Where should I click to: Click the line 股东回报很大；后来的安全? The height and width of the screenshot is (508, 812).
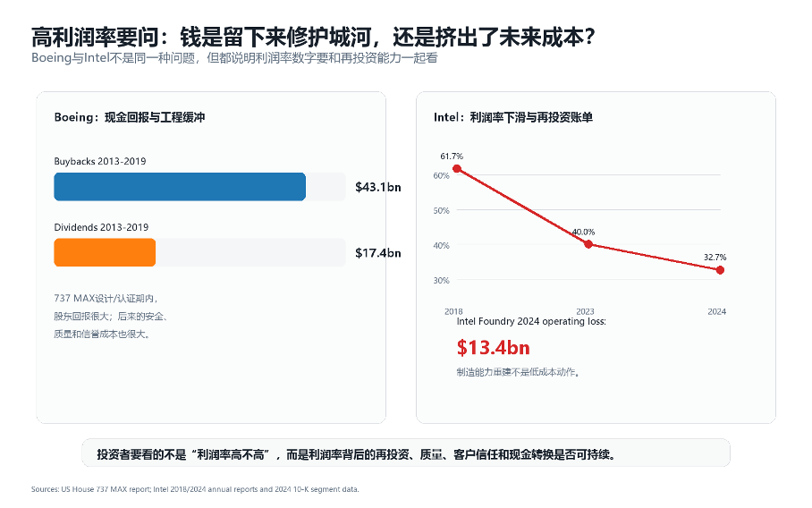(111, 316)
